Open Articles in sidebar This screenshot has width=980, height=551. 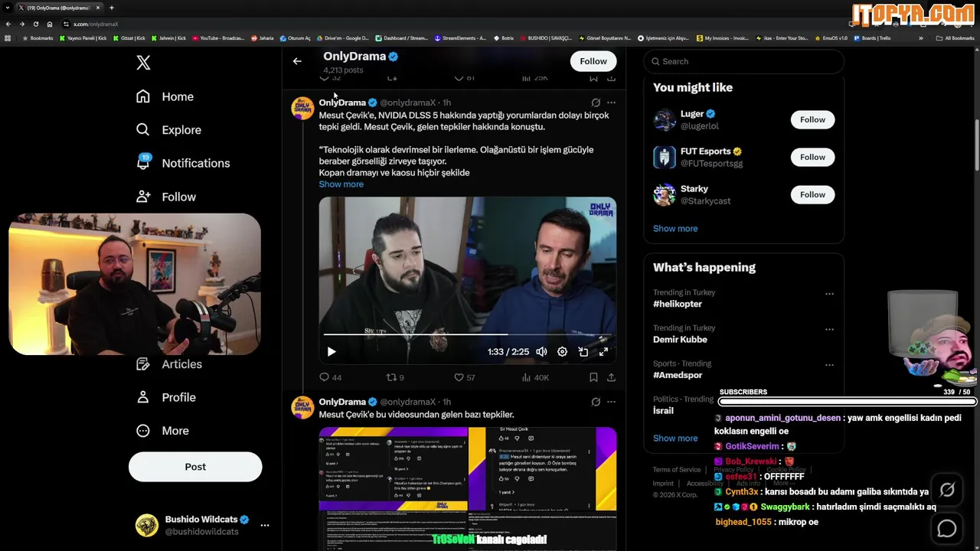[x=169, y=364]
